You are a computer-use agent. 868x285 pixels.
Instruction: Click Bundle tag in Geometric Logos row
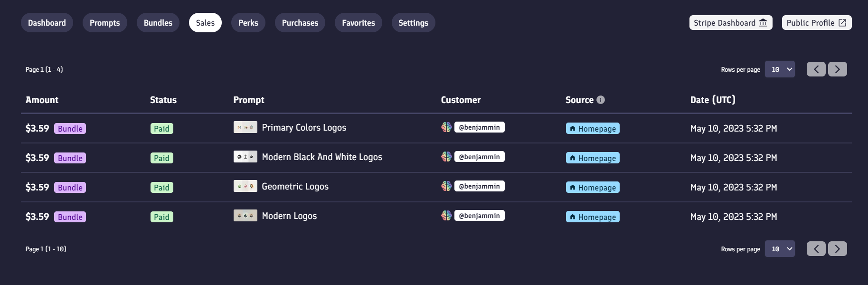click(70, 188)
